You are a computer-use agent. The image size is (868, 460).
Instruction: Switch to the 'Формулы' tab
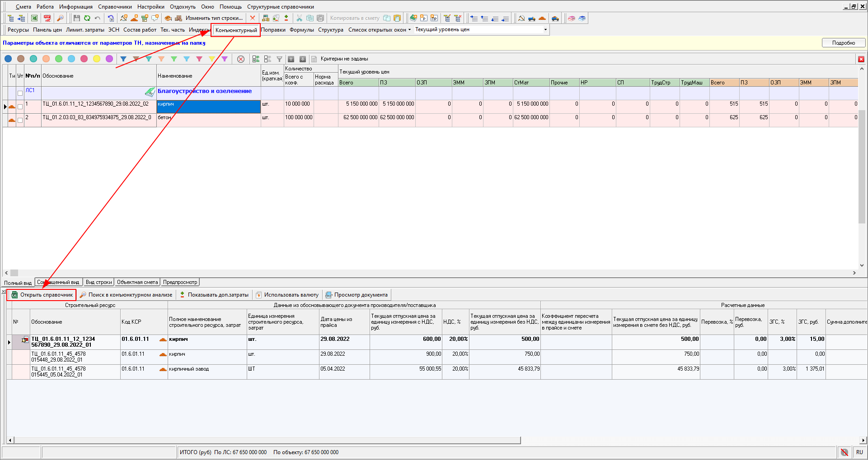(x=302, y=30)
